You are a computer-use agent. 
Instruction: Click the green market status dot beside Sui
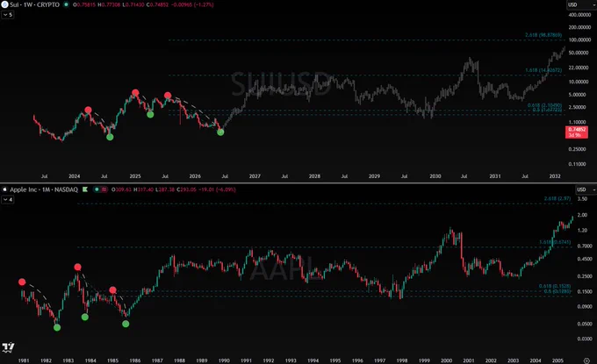pyautogui.click(x=66, y=5)
